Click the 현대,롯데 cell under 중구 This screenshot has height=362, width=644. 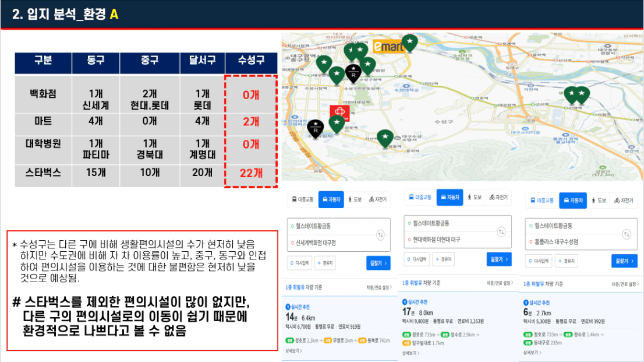[x=150, y=106]
